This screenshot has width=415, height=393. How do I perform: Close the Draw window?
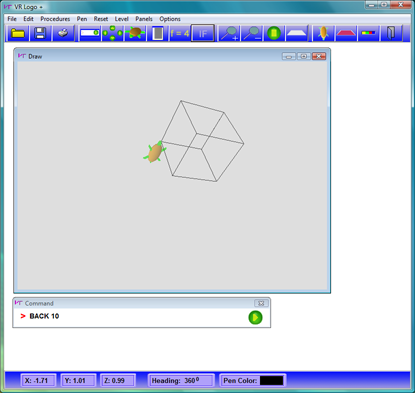(x=319, y=56)
